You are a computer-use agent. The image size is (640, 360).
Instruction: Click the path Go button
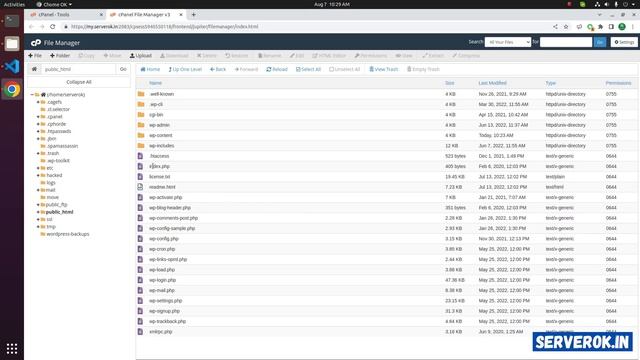[x=123, y=69]
